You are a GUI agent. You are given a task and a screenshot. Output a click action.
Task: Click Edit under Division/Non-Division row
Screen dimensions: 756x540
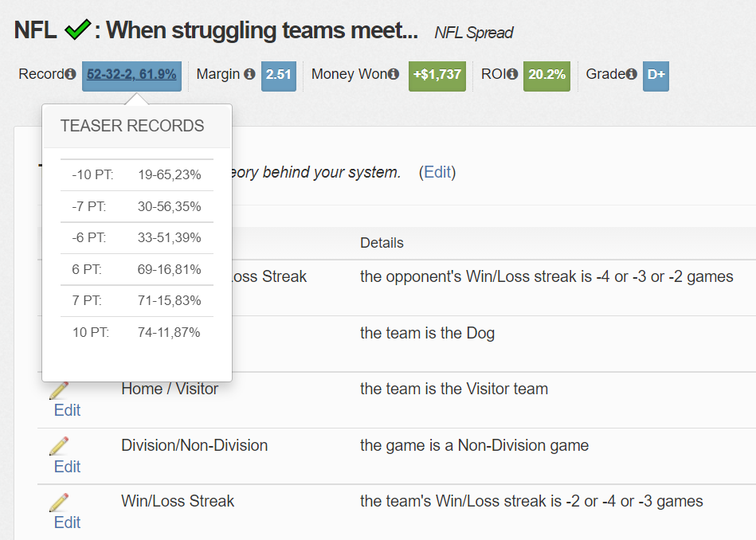tap(67, 467)
